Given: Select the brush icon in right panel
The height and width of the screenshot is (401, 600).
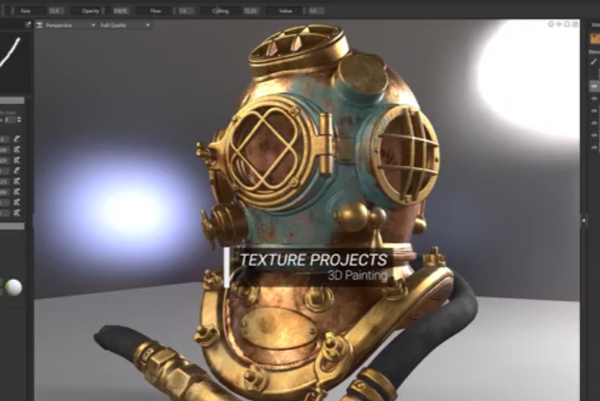Looking at the screenshot, I should (x=594, y=62).
